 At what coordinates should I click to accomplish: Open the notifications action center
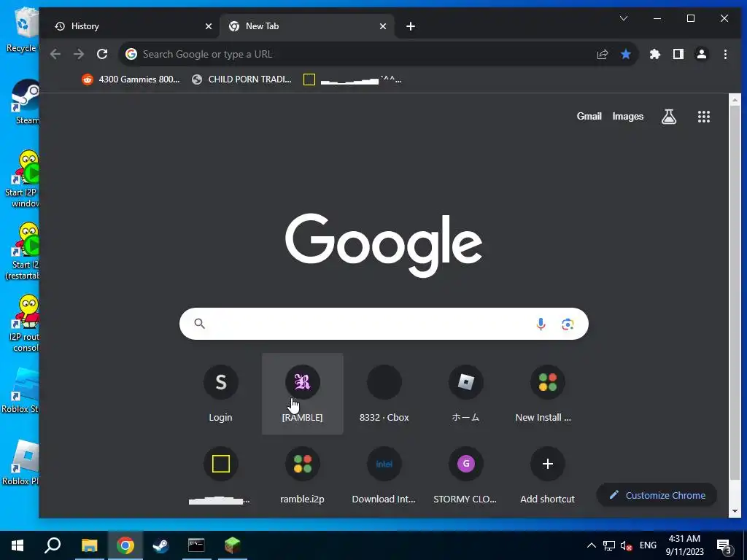tap(724, 545)
